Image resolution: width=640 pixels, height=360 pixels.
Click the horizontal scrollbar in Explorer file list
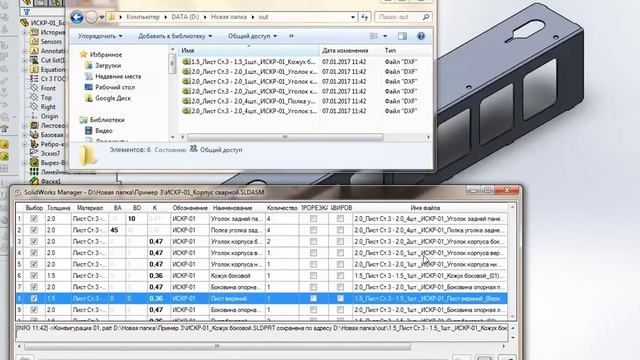285,137
